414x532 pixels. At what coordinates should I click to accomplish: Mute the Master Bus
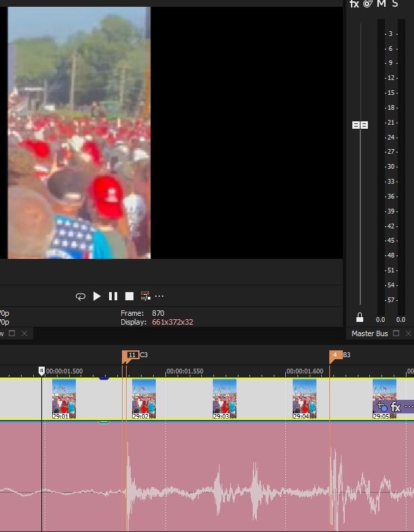[x=381, y=4]
